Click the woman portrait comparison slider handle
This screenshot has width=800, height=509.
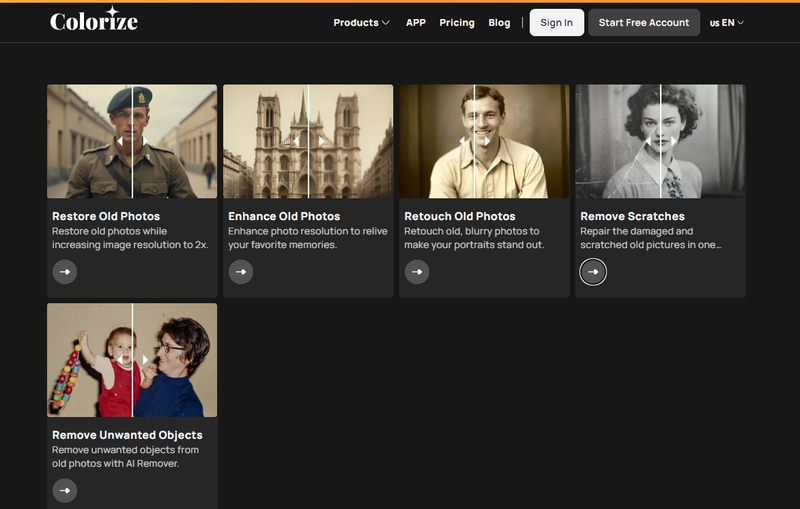[x=661, y=141]
